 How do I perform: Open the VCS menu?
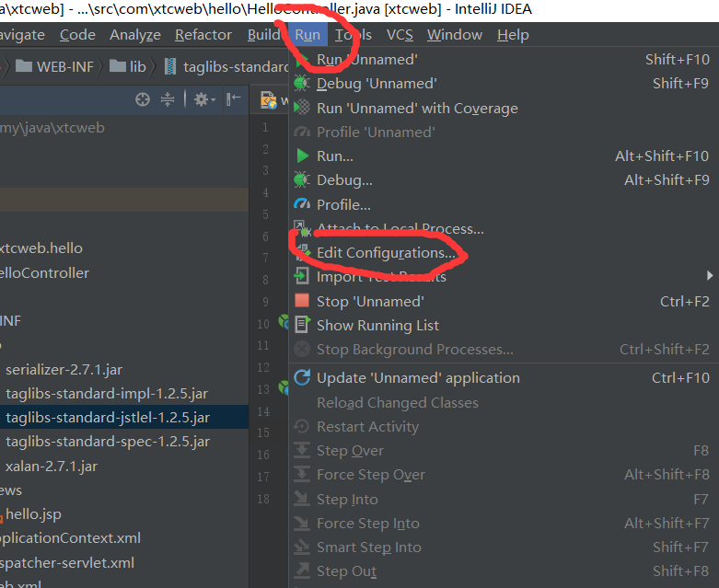pyautogui.click(x=400, y=35)
